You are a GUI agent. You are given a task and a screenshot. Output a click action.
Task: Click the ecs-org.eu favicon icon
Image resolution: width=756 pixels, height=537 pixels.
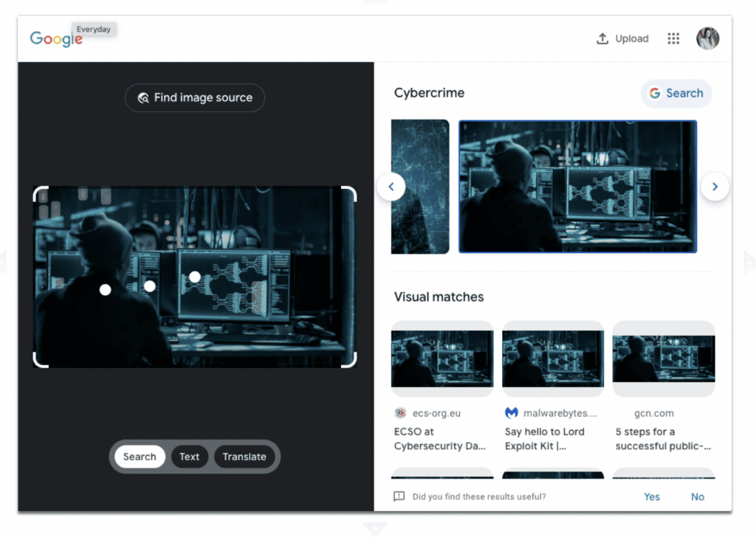[x=400, y=413]
